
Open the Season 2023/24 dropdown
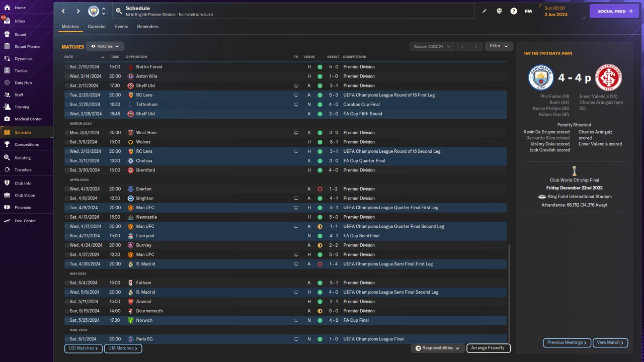point(432,47)
